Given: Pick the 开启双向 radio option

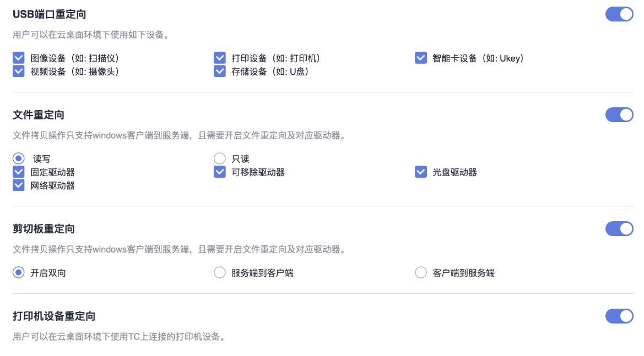Looking at the screenshot, I should [x=18, y=271].
